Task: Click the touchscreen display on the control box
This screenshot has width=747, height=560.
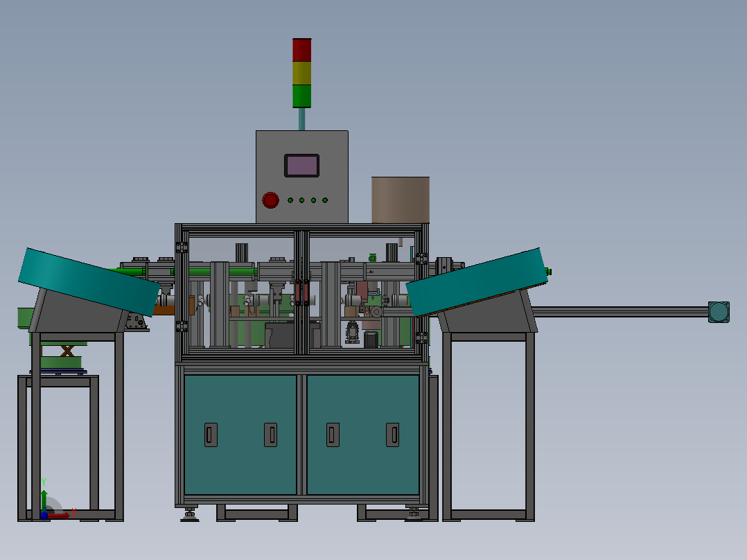Action: 301,166
